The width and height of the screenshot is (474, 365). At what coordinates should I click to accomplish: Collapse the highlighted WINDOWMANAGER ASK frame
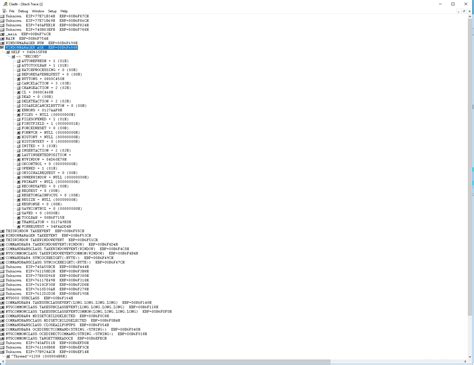coord(2,47)
